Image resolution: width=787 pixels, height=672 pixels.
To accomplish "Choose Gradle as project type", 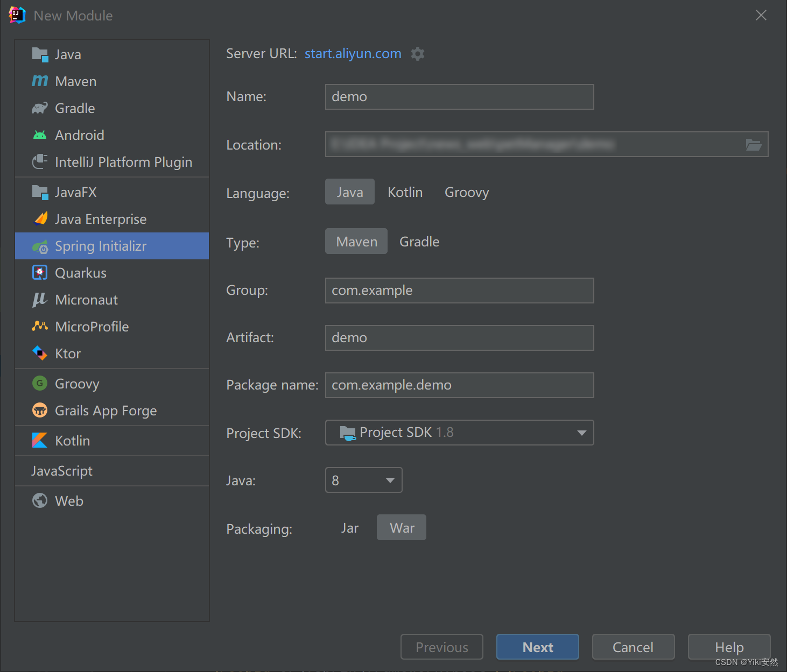I will click(x=419, y=242).
